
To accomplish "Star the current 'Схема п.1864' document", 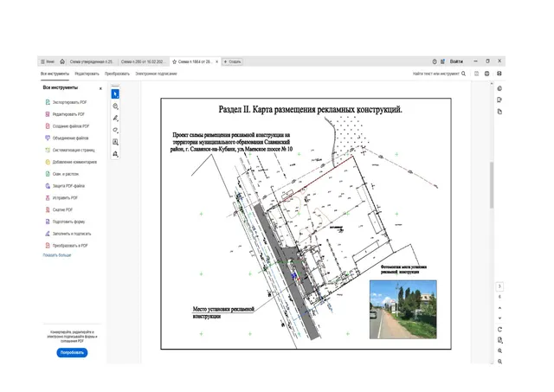I will 174,61.
